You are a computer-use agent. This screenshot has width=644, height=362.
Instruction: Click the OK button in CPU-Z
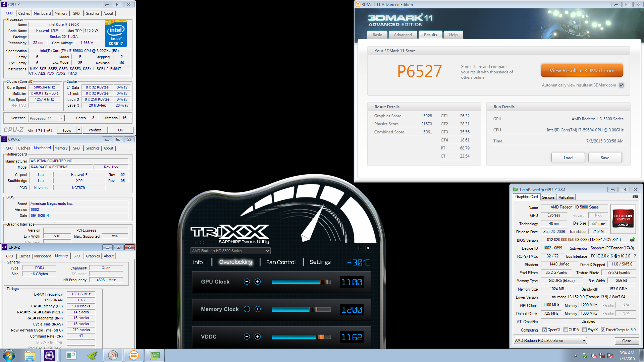[x=120, y=130]
